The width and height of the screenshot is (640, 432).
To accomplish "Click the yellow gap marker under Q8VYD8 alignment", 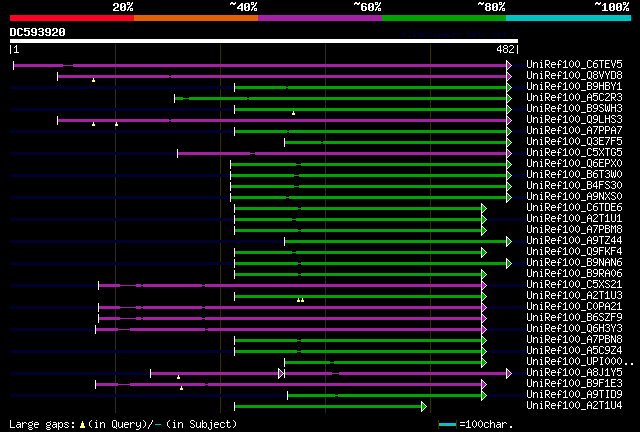I will point(93,80).
